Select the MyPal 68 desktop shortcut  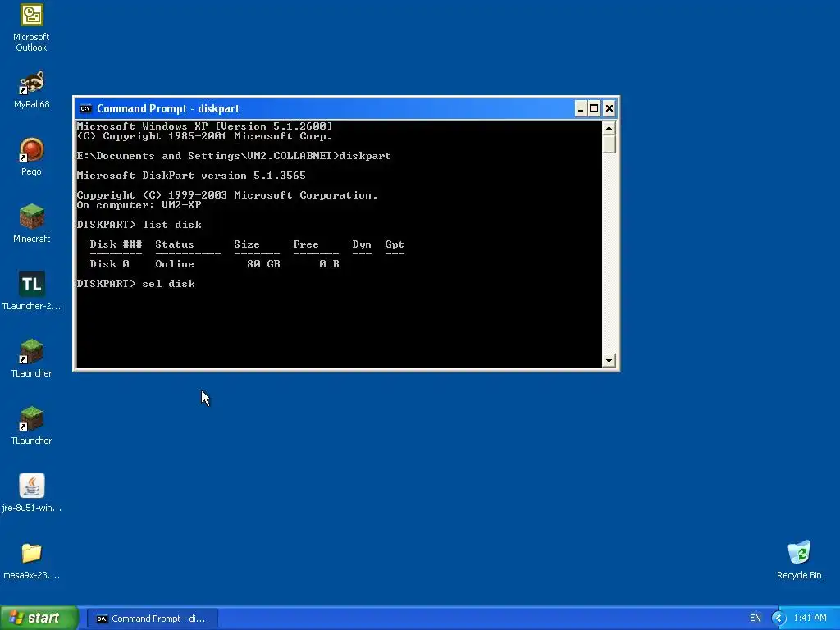click(x=32, y=89)
